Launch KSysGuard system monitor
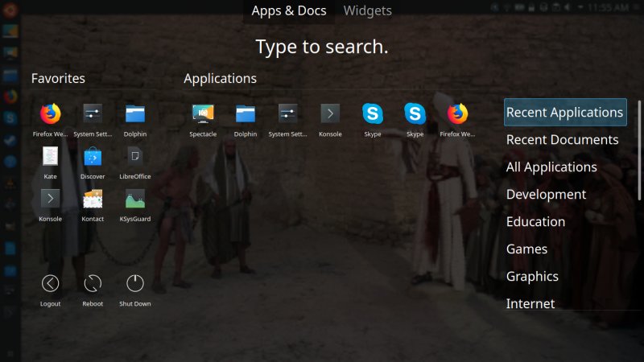This screenshot has width=644, height=362. pos(134,199)
